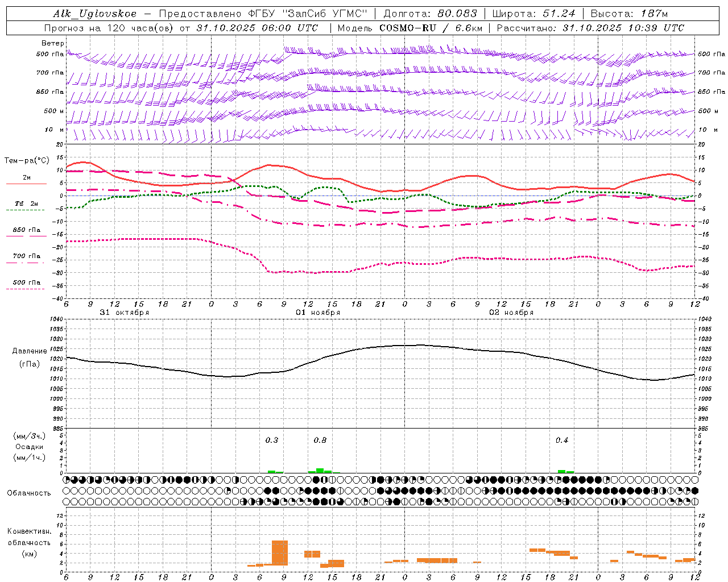This screenshot has height=582, width=728.
Task: Click '(км)' unit label of convective cloudiness
Action: [30, 554]
